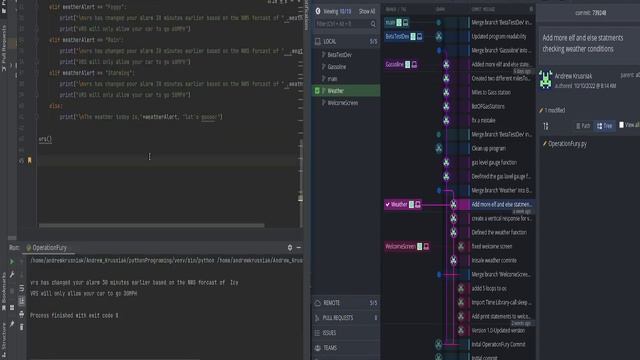Image resolution: width=640 pixels, height=360 pixels.
Task: Click the pin icon in the Run toolbar
Action: (12, 324)
